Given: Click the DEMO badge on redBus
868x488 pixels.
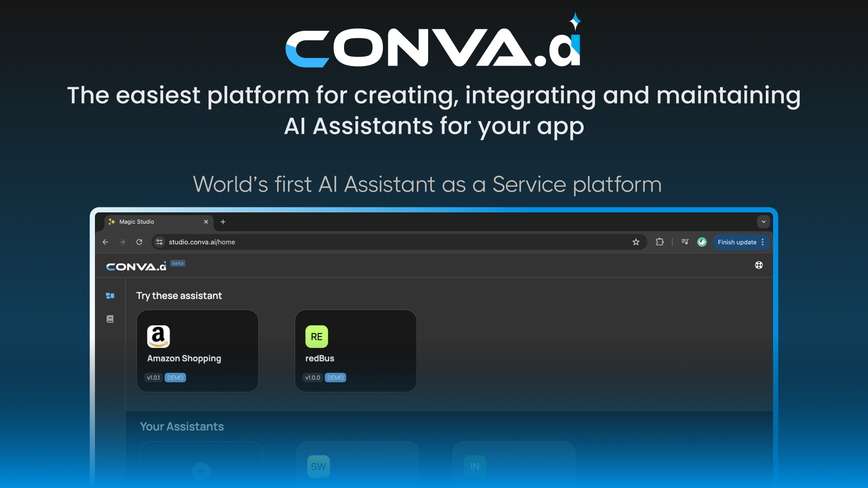Looking at the screenshot, I should coord(335,377).
